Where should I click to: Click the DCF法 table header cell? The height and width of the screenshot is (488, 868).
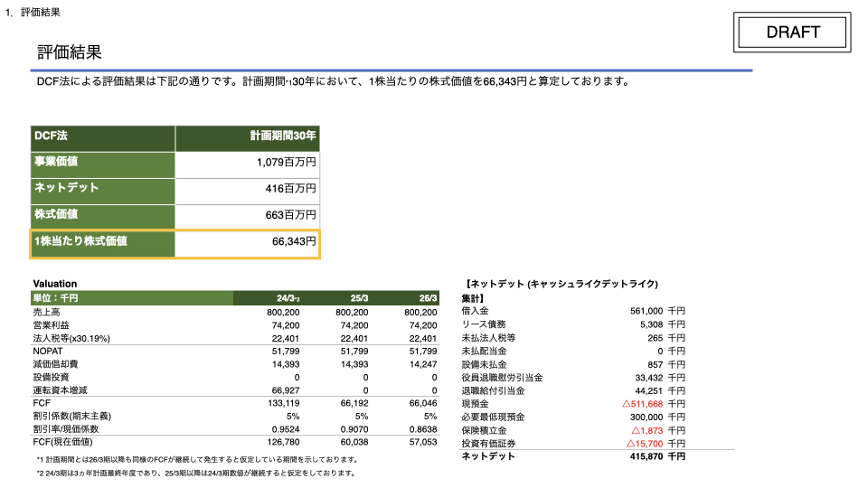coord(103,138)
